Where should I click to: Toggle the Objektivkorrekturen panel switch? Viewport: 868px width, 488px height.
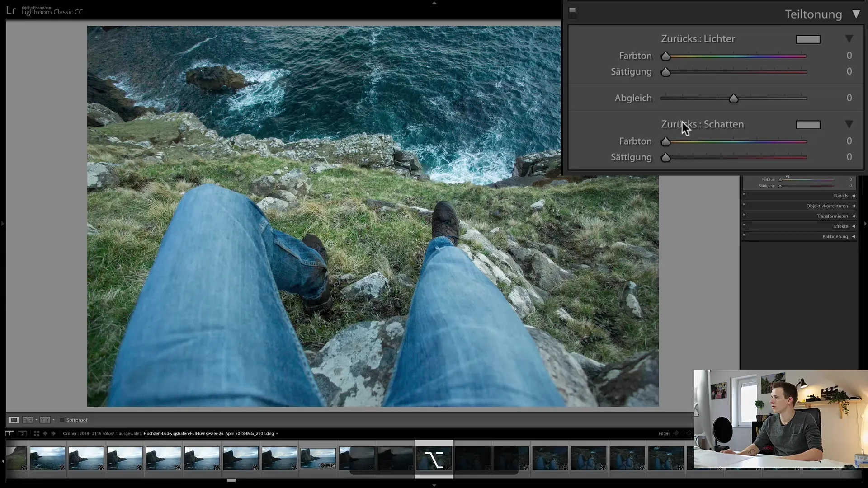point(744,205)
